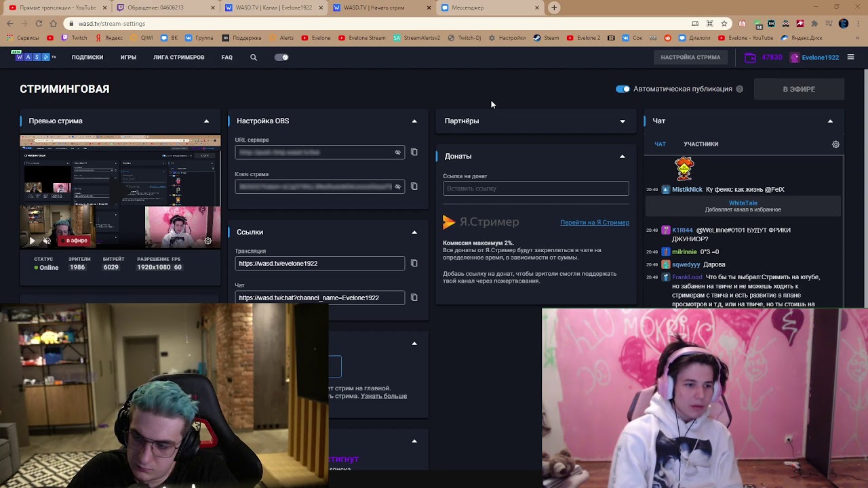Open ЛИГА СТРИМЕРОВ menu item
Viewport: 868px width, 488px height.
point(179,58)
